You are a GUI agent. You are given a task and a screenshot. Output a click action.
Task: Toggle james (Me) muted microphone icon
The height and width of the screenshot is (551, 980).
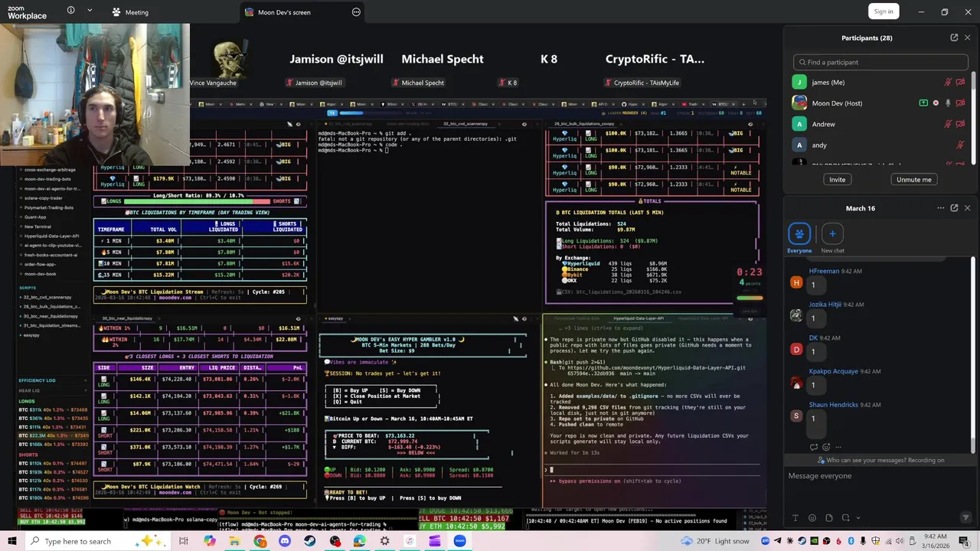948,82
